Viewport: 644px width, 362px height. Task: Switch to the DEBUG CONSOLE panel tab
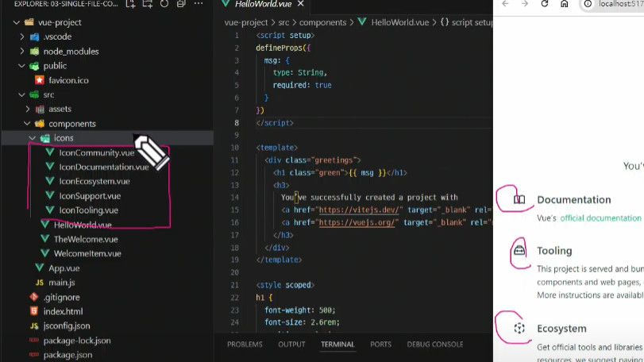point(435,345)
